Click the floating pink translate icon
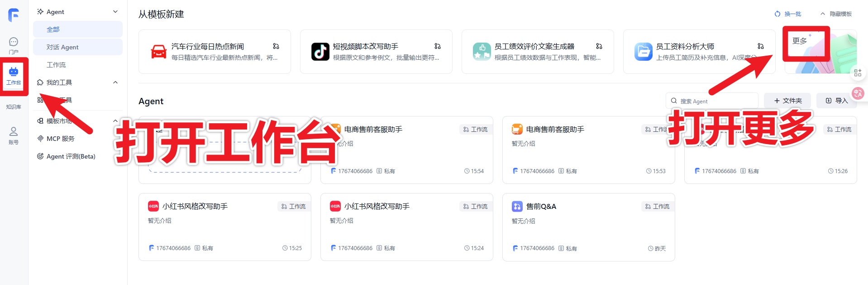The width and height of the screenshot is (868, 285). (x=858, y=93)
